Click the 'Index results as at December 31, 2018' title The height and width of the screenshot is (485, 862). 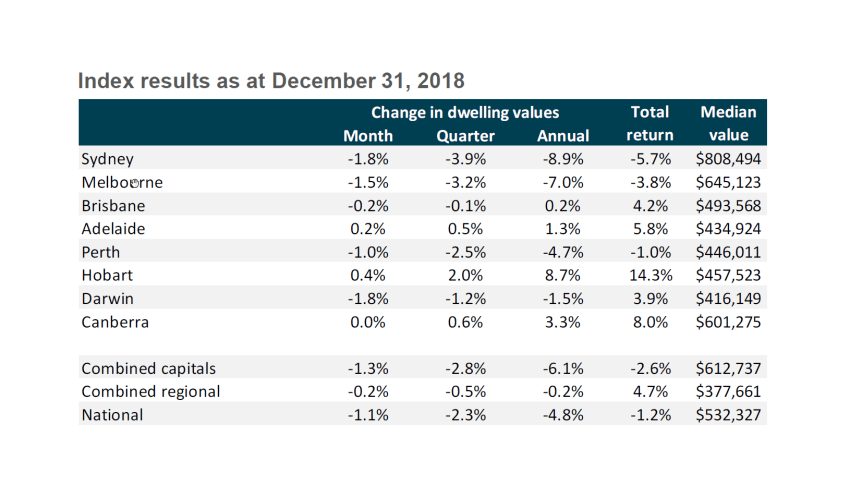click(271, 80)
